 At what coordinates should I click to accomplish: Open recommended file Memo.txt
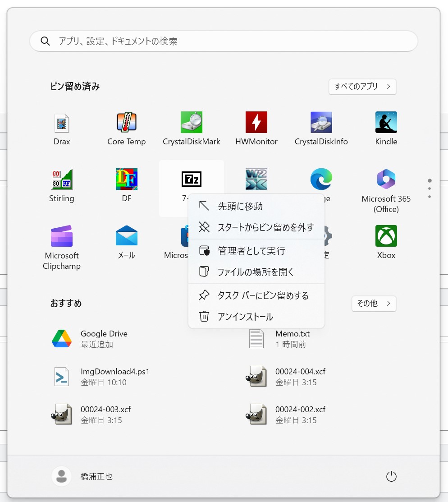pos(279,339)
